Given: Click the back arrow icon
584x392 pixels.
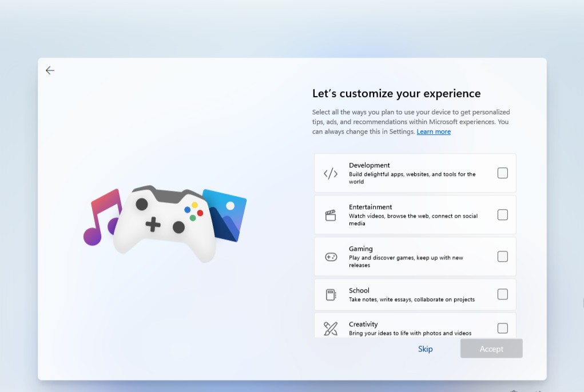Looking at the screenshot, I should [x=50, y=70].
